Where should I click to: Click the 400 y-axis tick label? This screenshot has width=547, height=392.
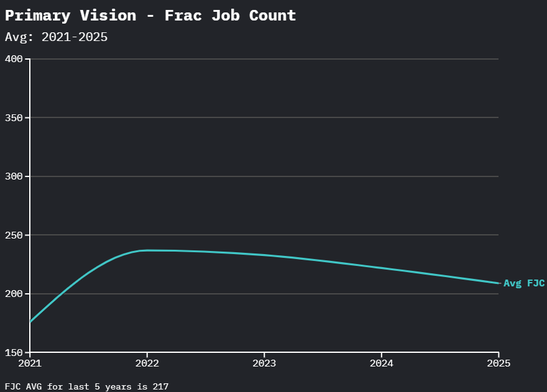point(14,59)
